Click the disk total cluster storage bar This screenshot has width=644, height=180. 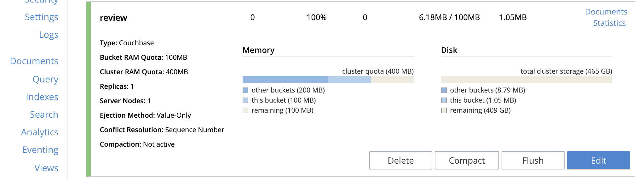coord(526,80)
